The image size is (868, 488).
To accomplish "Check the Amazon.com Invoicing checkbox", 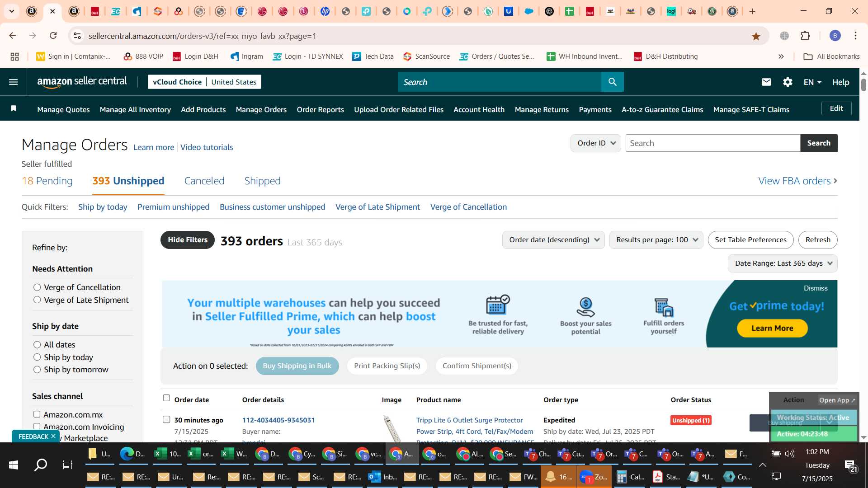I will (x=37, y=427).
